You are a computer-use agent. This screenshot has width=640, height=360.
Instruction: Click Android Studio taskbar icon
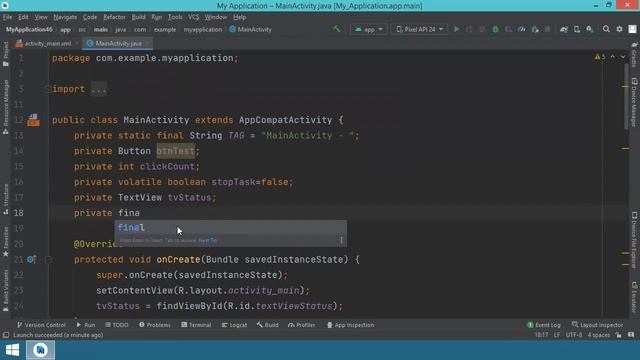pos(40,350)
